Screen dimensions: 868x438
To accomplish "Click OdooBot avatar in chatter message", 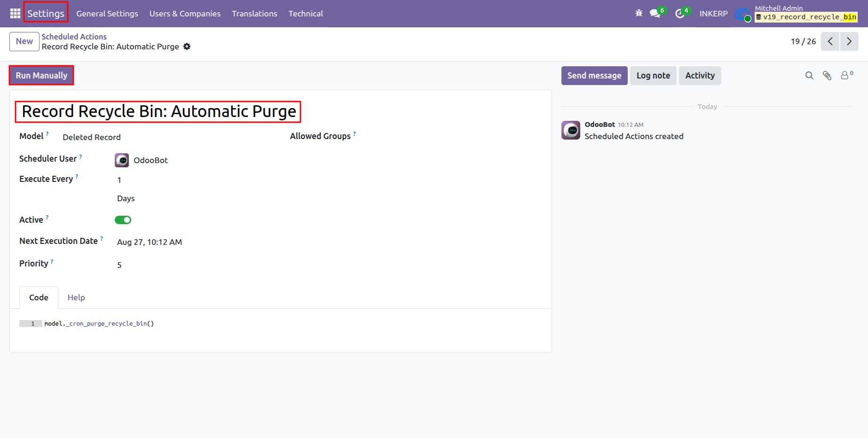I will pos(571,130).
